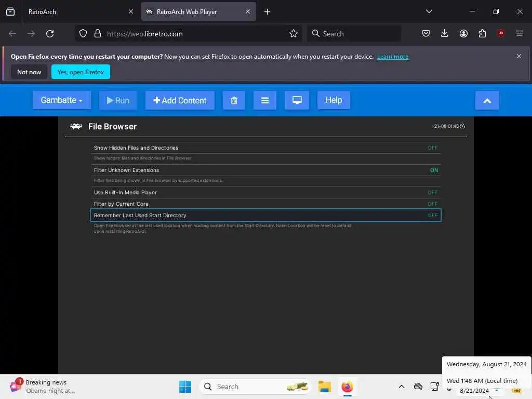Open the Help button
Viewport: 532px width, 399px height.
point(334,100)
